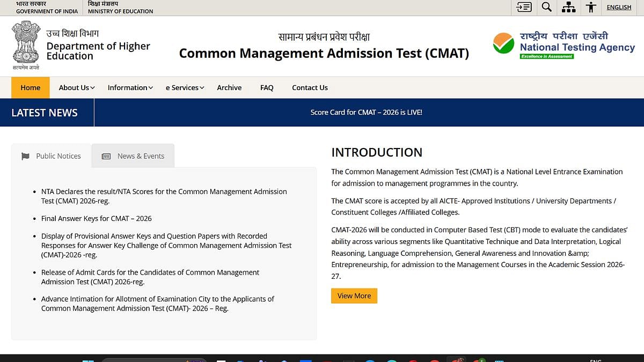The width and height of the screenshot is (644, 362).
Task: Click the Score Card for CMAT 2026 ticker
Action: pyautogui.click(x=367, y=112)
